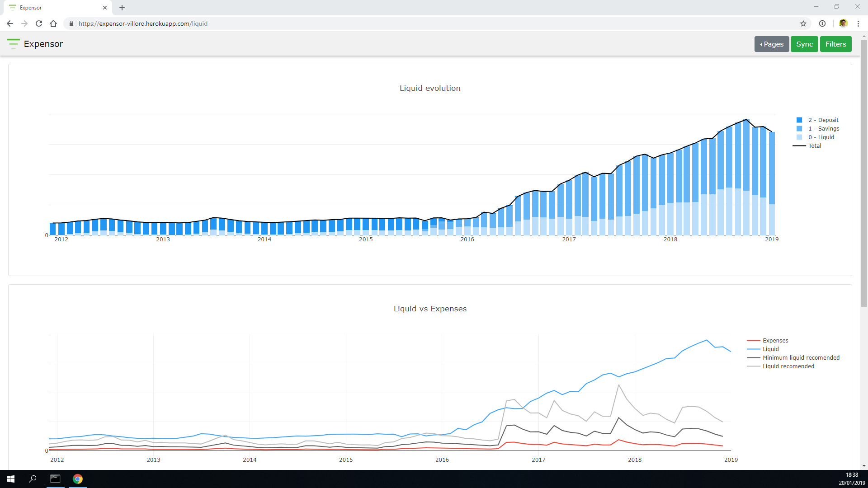Bookmark this page with star icon
The image size is (868, 488).
pyautogui.click(x=803, y=23)
